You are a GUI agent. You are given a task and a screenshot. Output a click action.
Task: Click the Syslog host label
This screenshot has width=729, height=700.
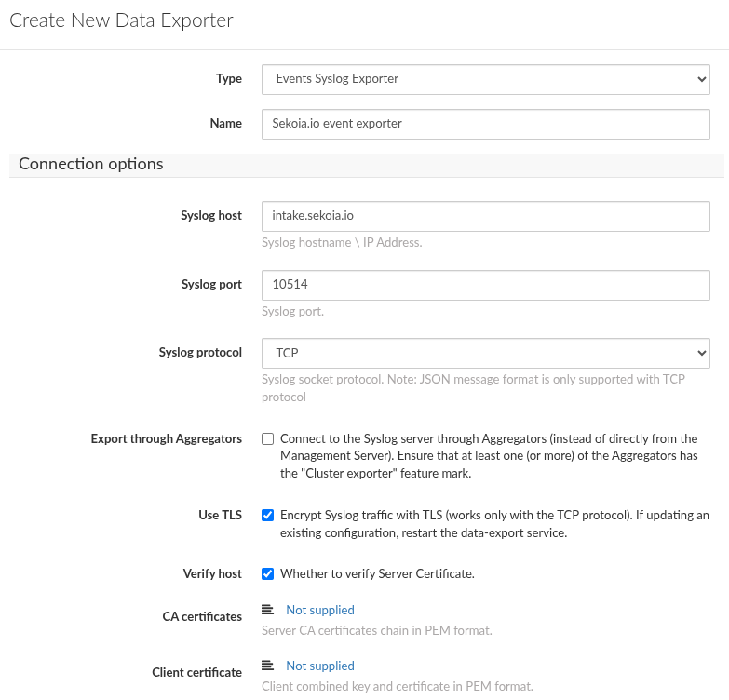211,216
